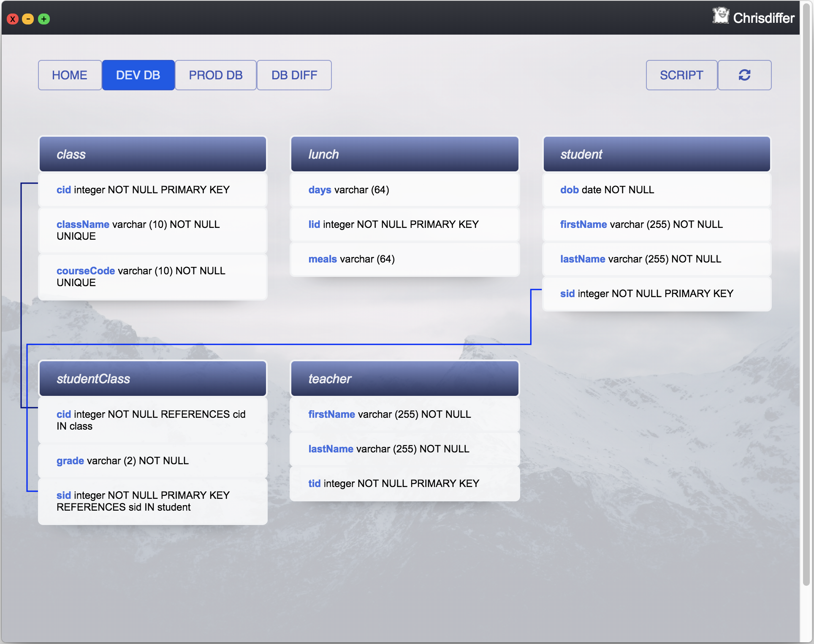Click the courseCode column row
The image size is (814, 644).
(152, 276)
